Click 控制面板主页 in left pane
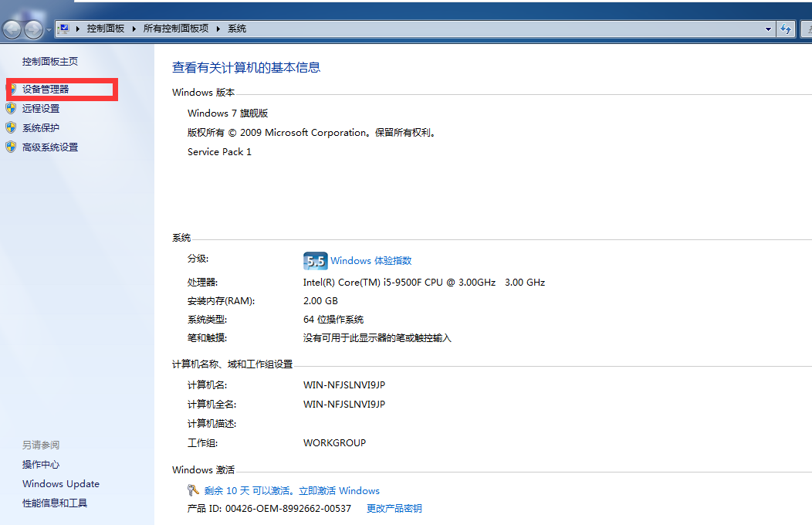 (50, 62)
